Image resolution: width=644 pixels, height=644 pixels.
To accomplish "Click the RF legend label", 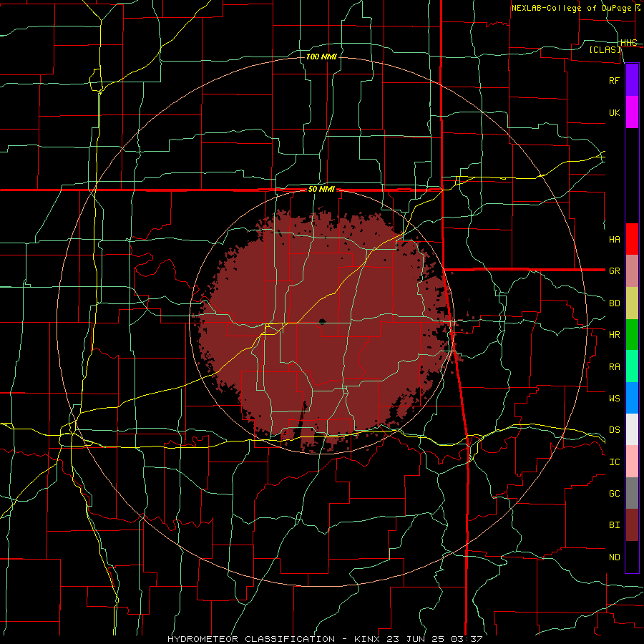I will pos(615,80).
